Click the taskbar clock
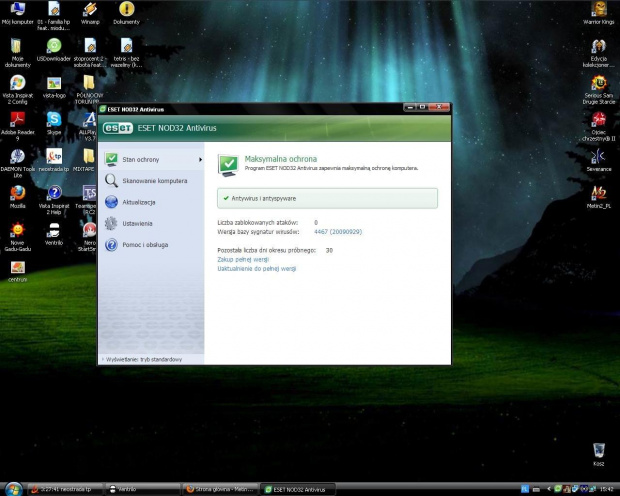 (607, 489)
